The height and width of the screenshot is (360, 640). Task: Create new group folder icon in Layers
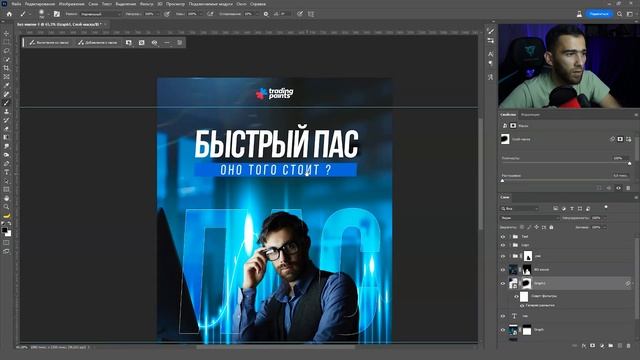[611, 346]
